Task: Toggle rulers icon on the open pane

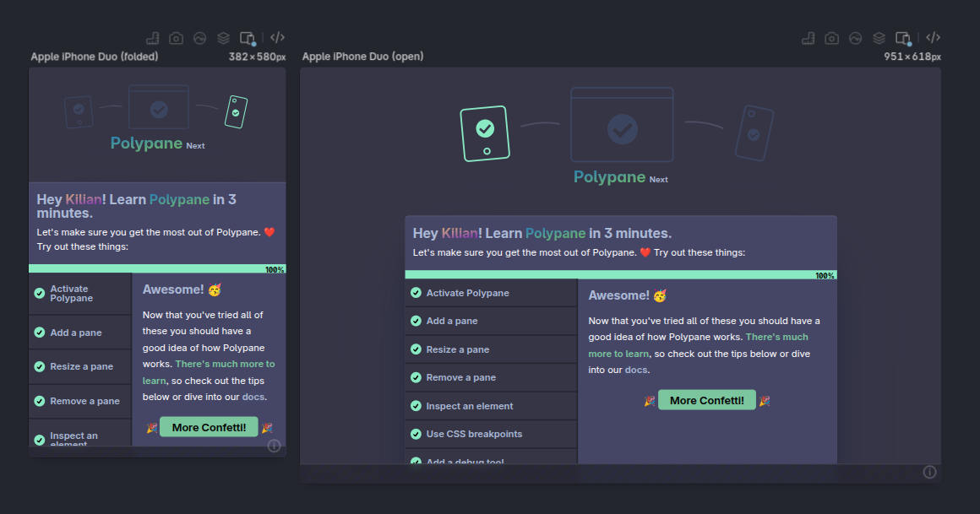Action: click(808, 38)
